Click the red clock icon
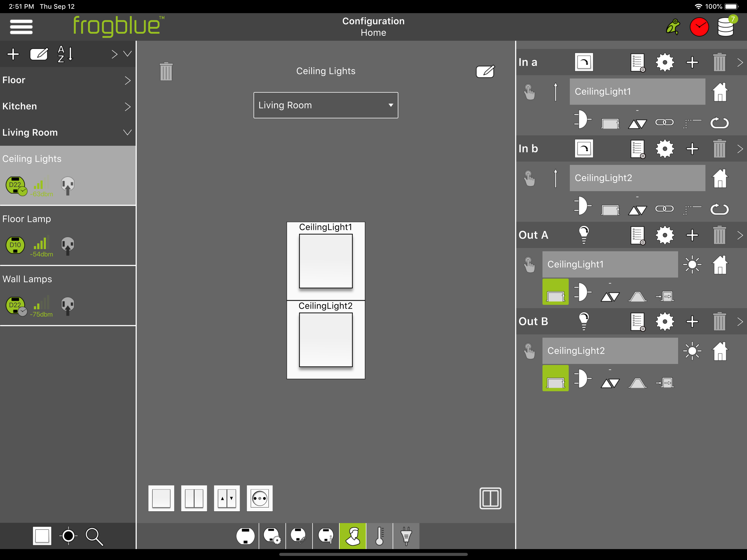The image size is (747, 560). coord(699,27)
